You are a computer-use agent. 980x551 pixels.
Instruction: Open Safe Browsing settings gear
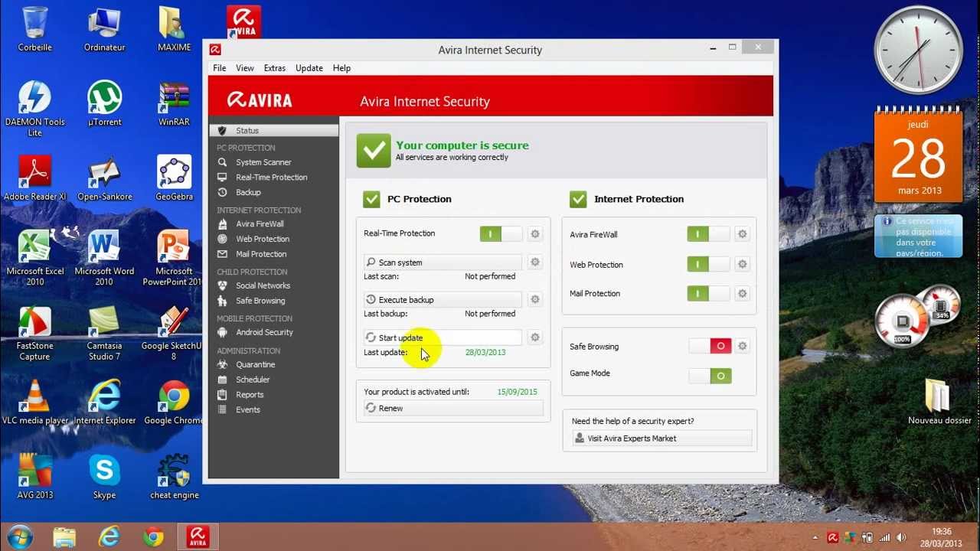pyautogui.click(x=742, y=347)
